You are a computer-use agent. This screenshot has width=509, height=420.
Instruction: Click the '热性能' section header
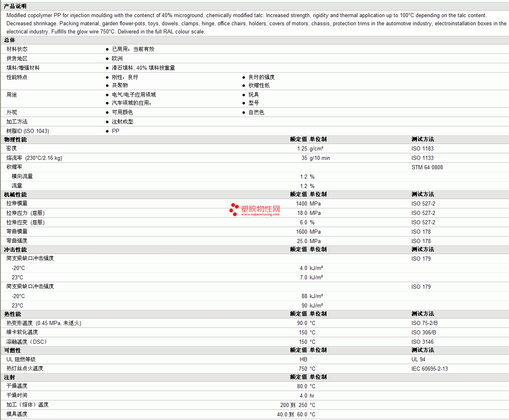point(13,314)
